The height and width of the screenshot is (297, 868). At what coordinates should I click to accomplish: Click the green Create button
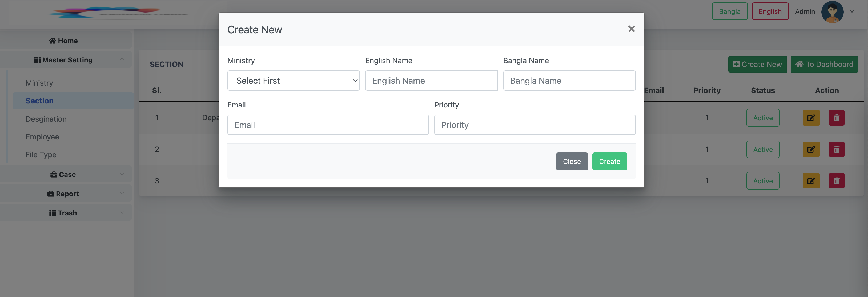(x=609, y=162)
